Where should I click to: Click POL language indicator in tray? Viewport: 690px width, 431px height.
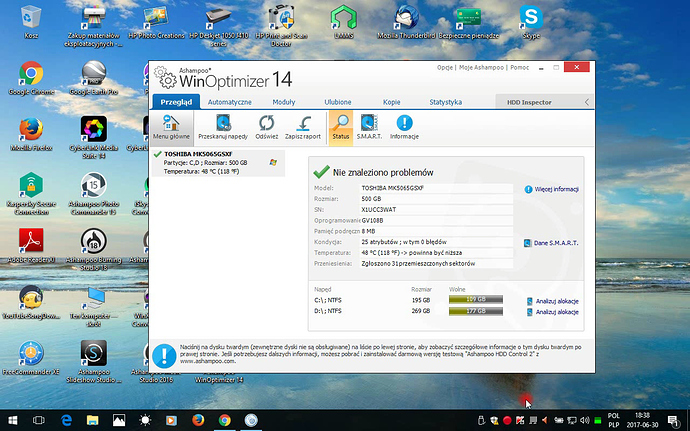[x=613, y=416]
